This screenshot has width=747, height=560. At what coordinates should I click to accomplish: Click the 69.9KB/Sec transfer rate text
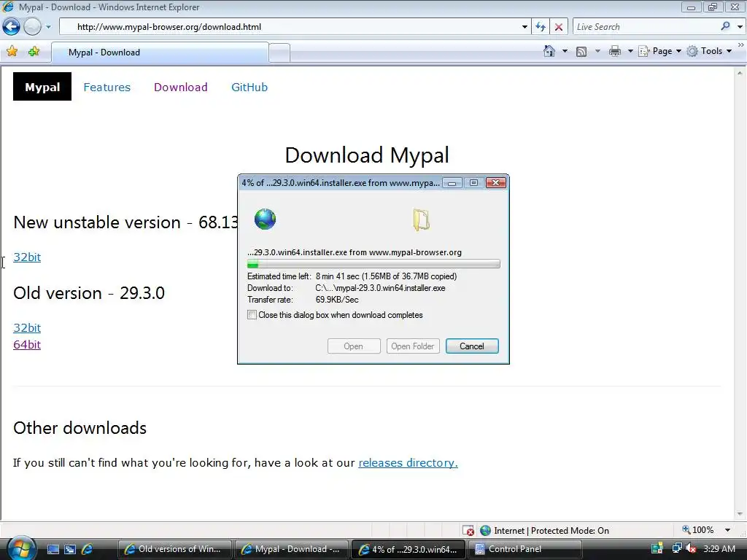coord(337,300)
